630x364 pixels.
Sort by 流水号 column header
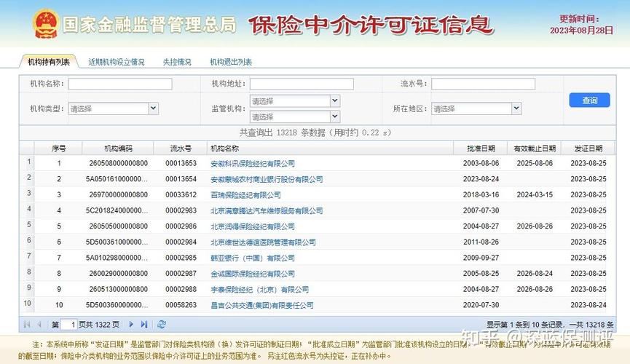(181, 149)
